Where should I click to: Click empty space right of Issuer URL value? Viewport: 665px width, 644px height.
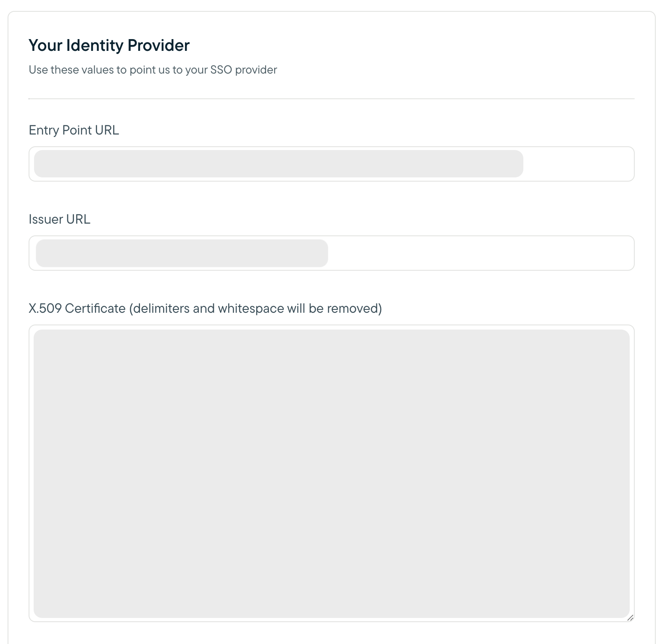pos(479,253)
